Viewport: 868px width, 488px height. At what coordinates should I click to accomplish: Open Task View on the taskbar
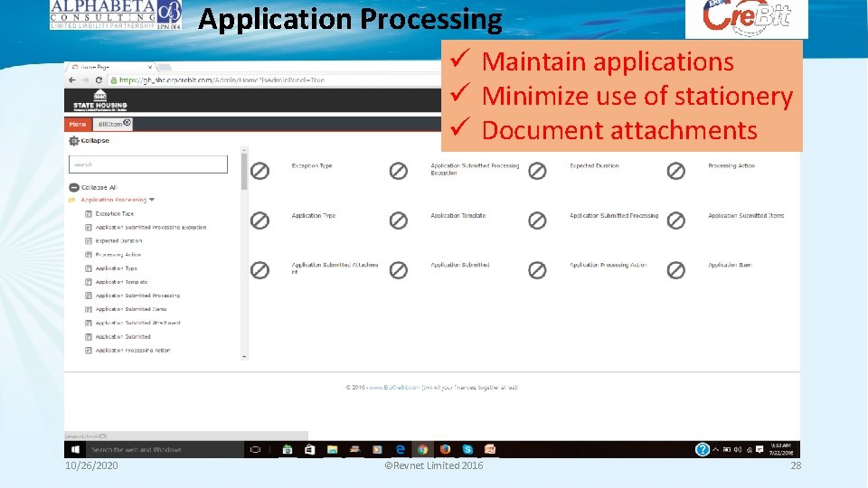pyautogui.click(x=255, y=449)
